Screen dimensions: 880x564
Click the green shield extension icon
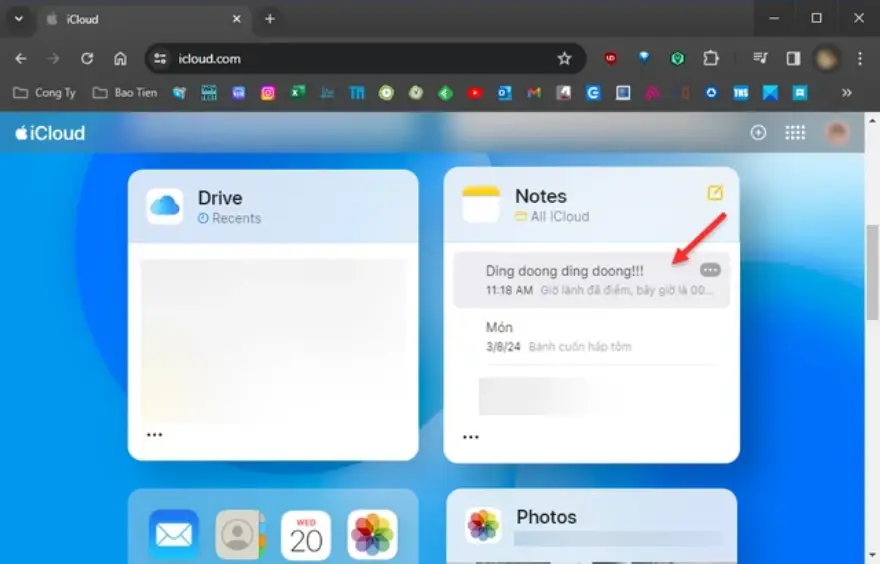coord(677,58)
